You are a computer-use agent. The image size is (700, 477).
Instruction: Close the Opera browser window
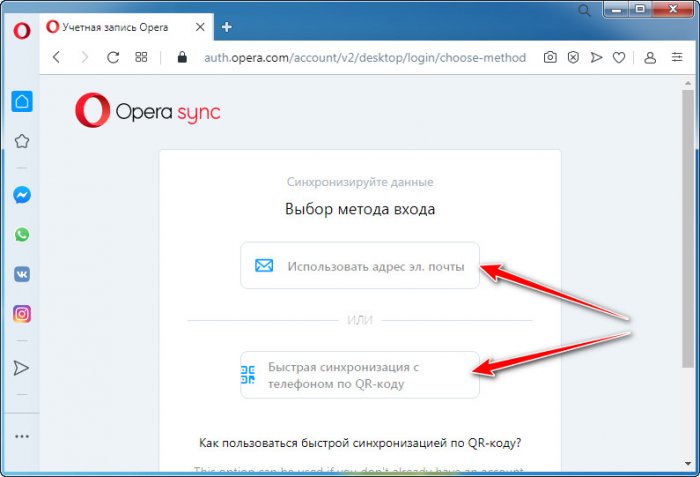(673, 9)
